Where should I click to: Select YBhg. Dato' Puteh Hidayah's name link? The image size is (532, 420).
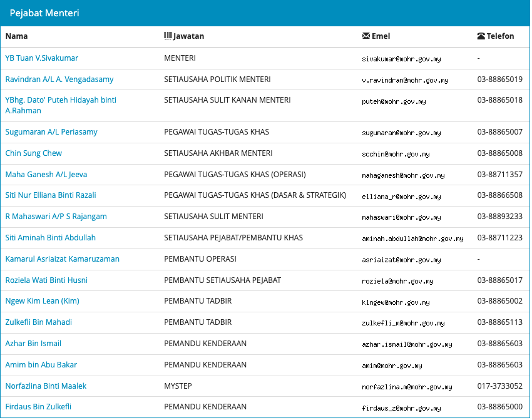61,100
